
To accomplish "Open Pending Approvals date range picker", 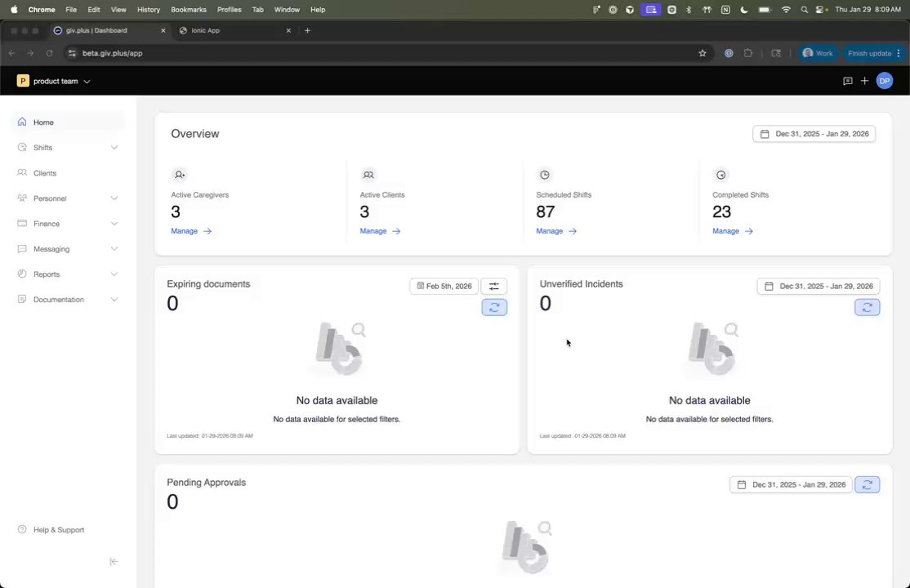I will pyautogui.click(x=791, y=484).
